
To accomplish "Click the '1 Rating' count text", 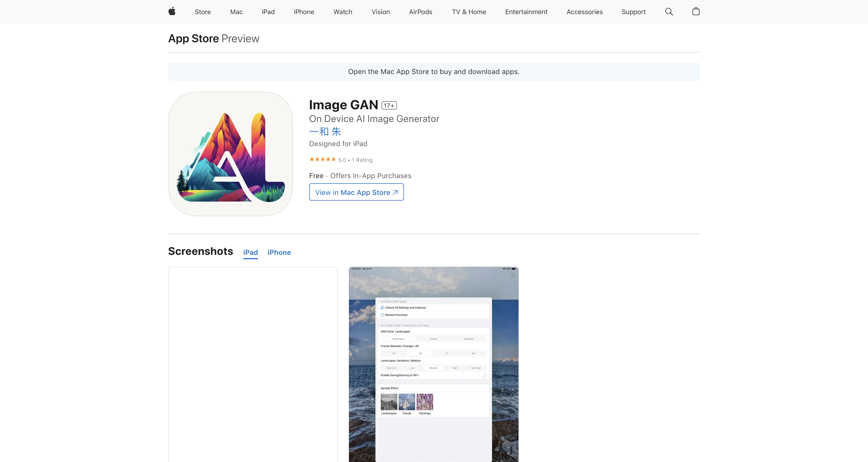I will (x=362, y=160).
